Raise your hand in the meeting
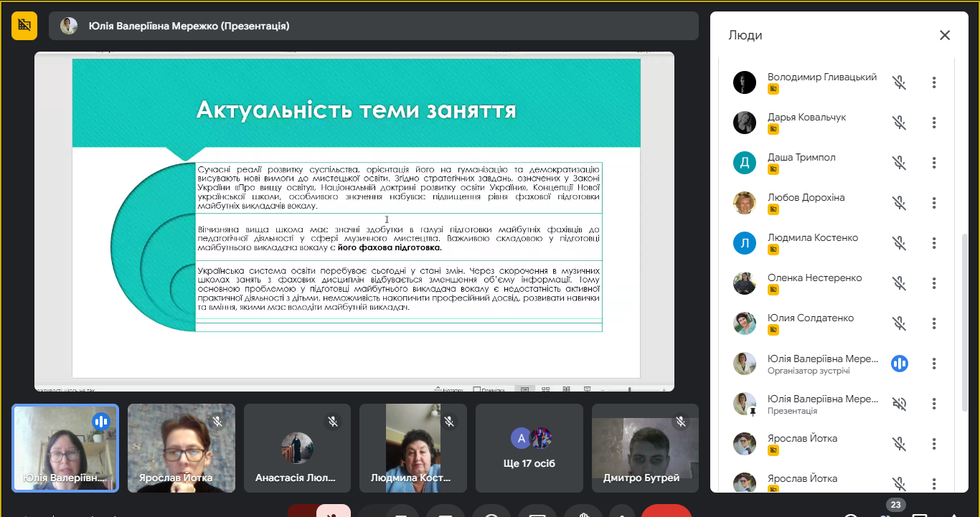The image size is (980, 517). coord(583,512)
